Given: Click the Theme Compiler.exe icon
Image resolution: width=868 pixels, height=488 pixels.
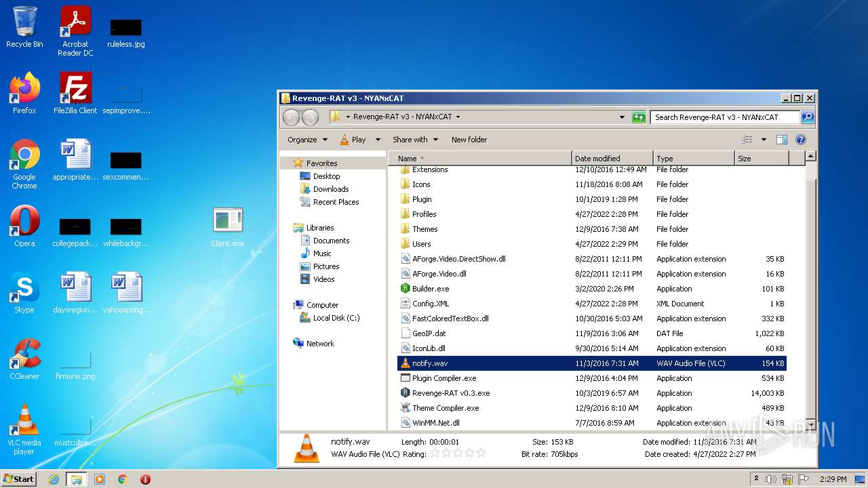Looking at the screenshot, I should tap(406, 408).
